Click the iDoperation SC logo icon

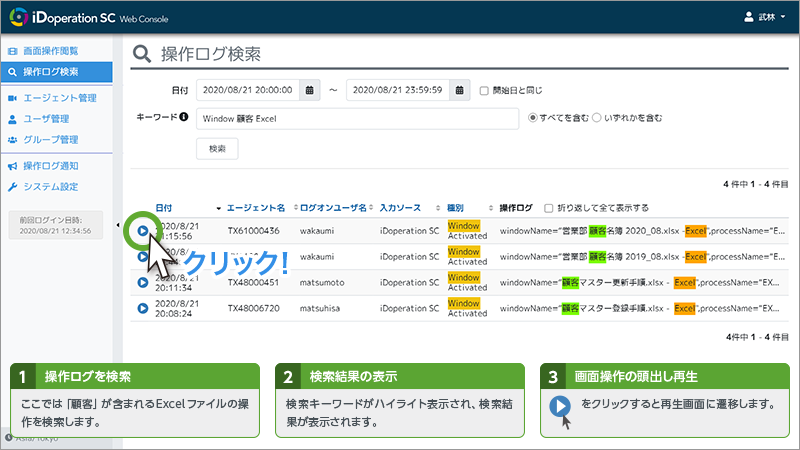(18, 17)
